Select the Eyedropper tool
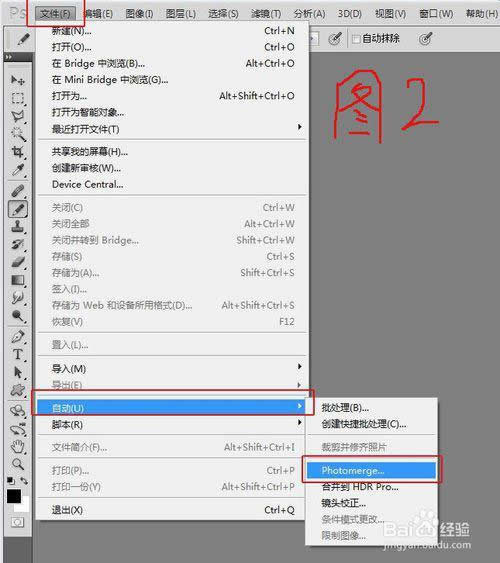500x563 pixels. point(17,170)
